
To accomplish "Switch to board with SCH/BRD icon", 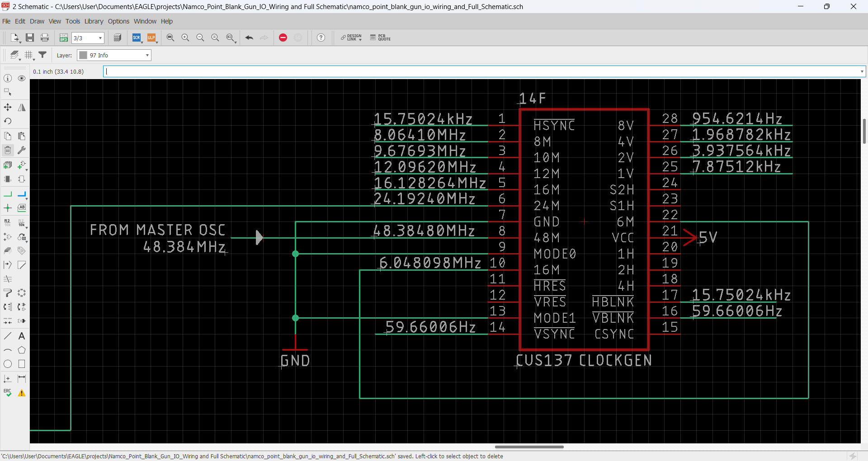I will [x=64, y=38].
